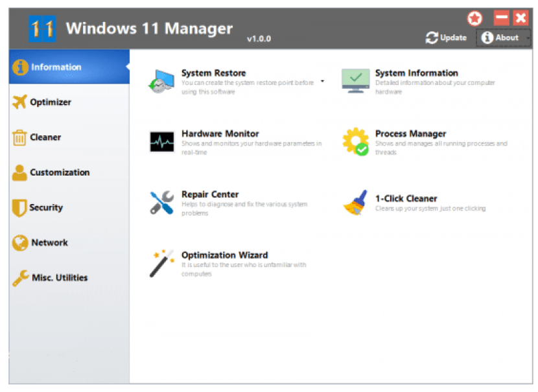Select the Information tab in sidebar
Image resolution: width=538 pixels, height=392 pixels.
pyautogui.click(x=56, y=67)
